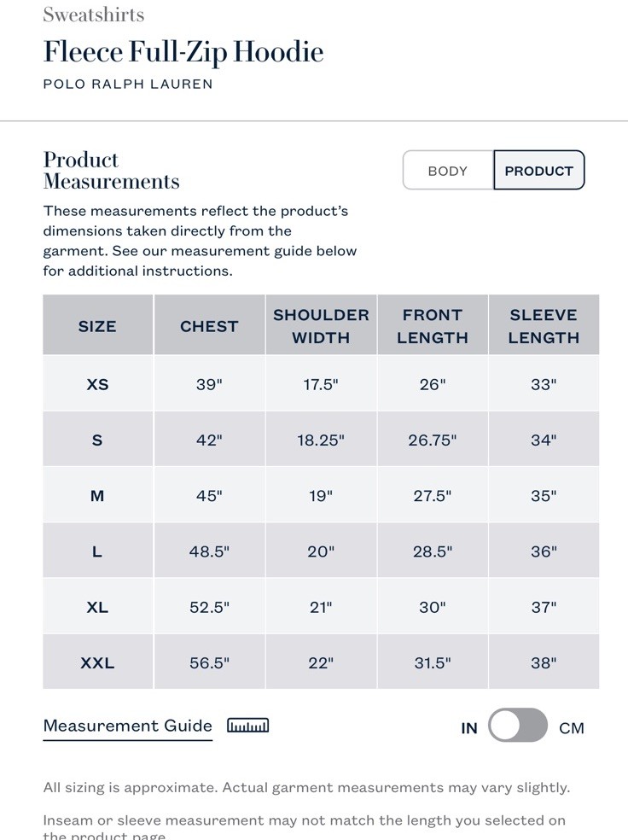Select the XS size row label
Image resolution: width=628 pixels, height=840 pixels.
(x=97, y=385)
